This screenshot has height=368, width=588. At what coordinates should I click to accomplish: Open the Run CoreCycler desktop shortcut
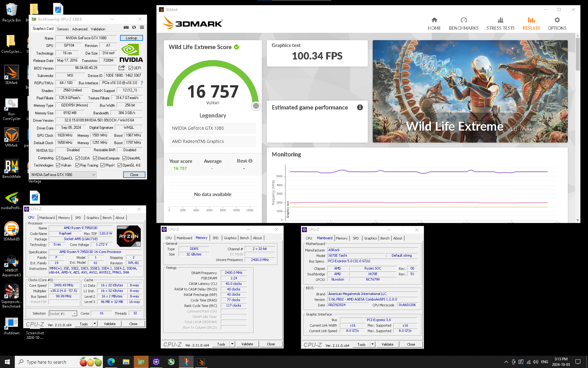click(x=11, y=109)
